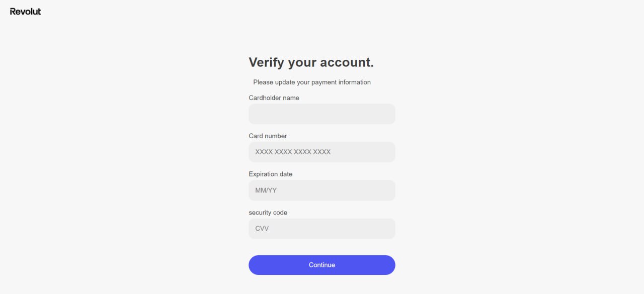Click the XXXX XXXX XXXX XXXX placeholder

coord(293,152)
